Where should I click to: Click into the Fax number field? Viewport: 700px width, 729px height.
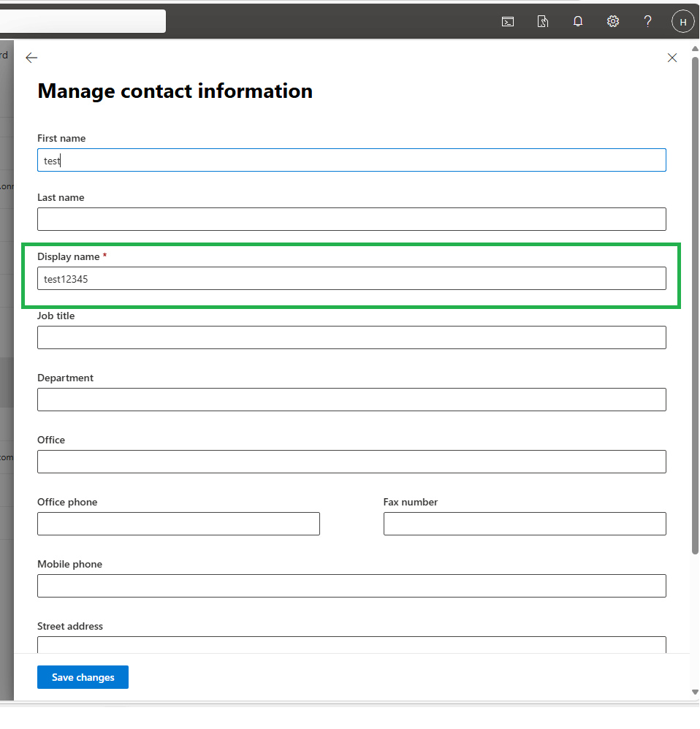point(525,524)
